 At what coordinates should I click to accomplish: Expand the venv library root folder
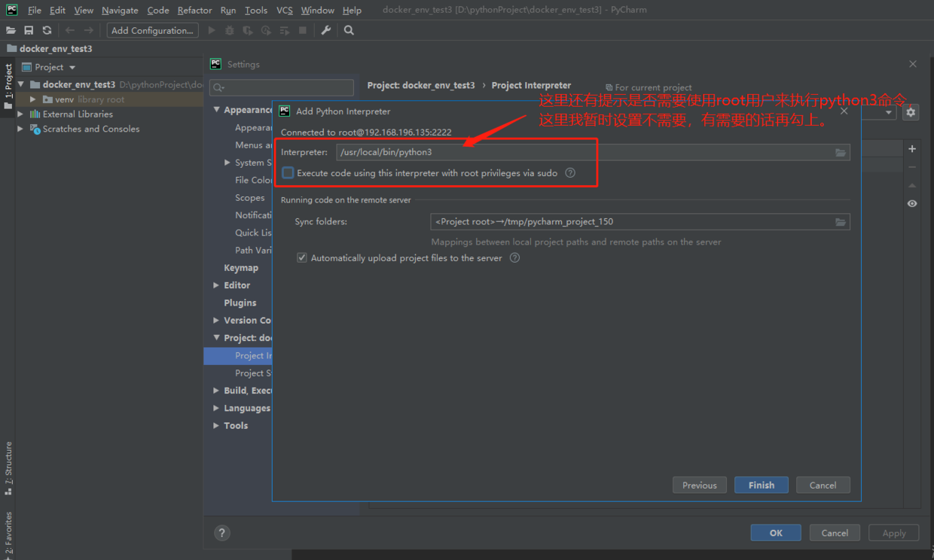(x=33, y=99)
